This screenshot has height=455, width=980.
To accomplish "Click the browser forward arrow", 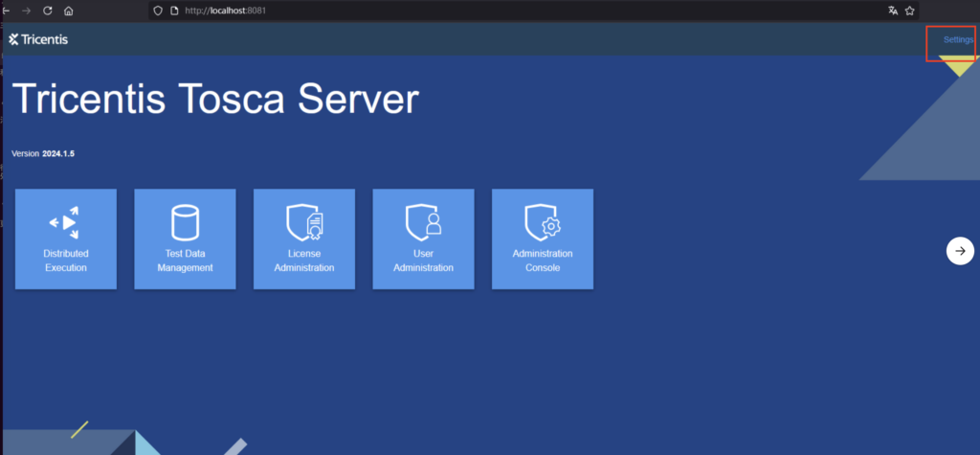I will pos(26,11).
